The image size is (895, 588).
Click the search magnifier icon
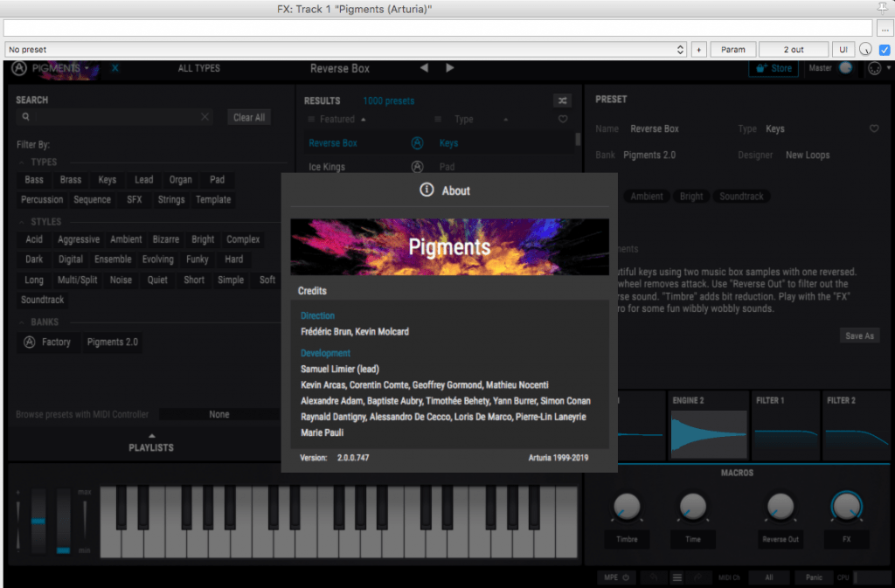(x=25, y=117)
